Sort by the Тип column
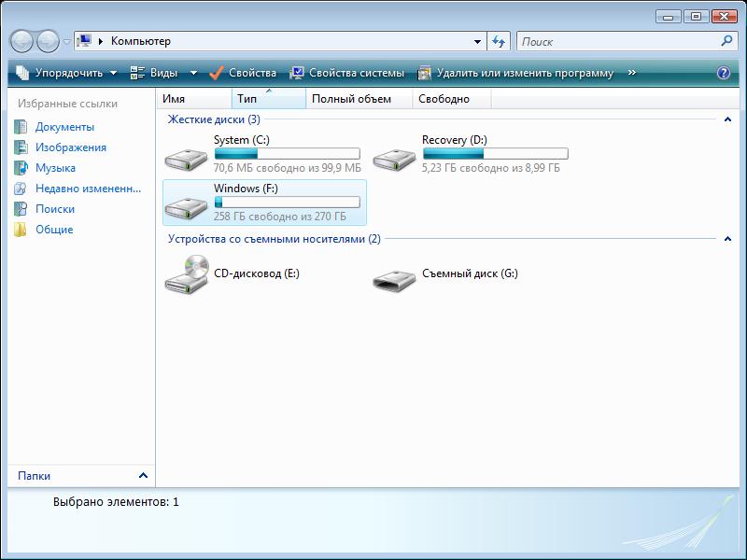The width and height of the screenshot is (747, 560). [x=269, y=99]
